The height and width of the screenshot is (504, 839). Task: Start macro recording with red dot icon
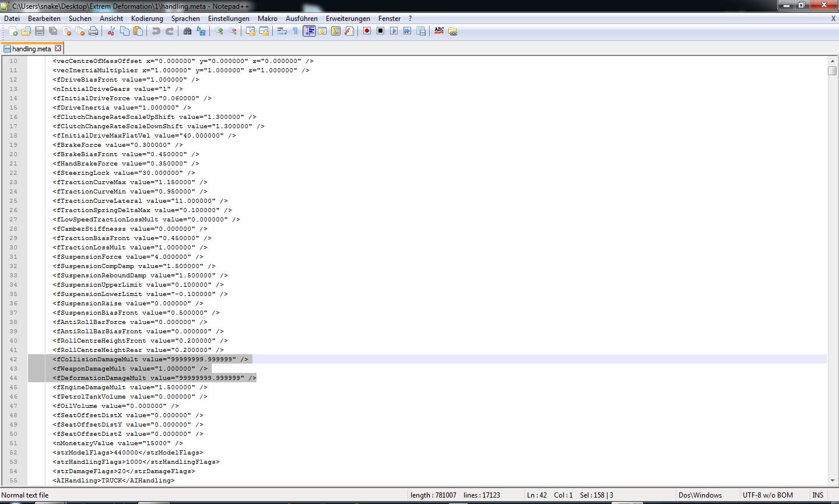point(367,31)
